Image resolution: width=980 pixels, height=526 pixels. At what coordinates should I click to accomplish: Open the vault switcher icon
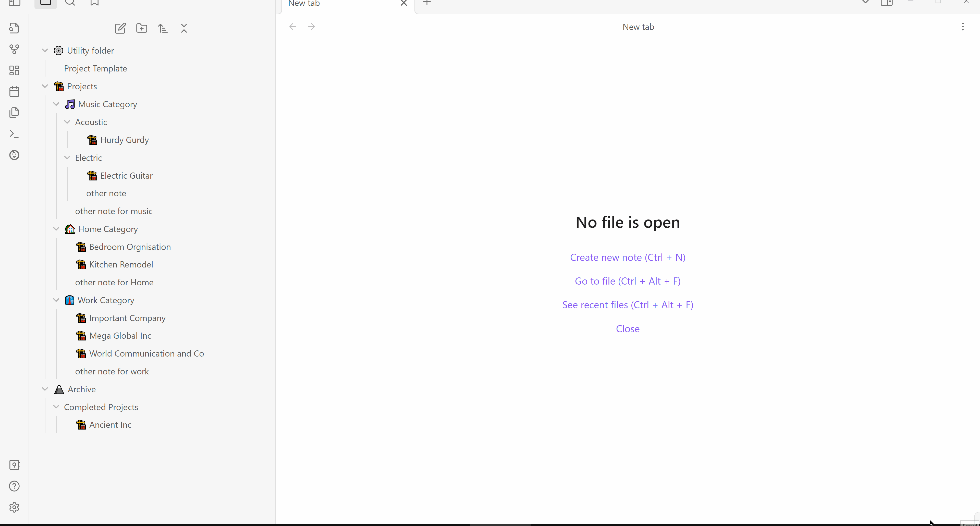pos(14,465)
